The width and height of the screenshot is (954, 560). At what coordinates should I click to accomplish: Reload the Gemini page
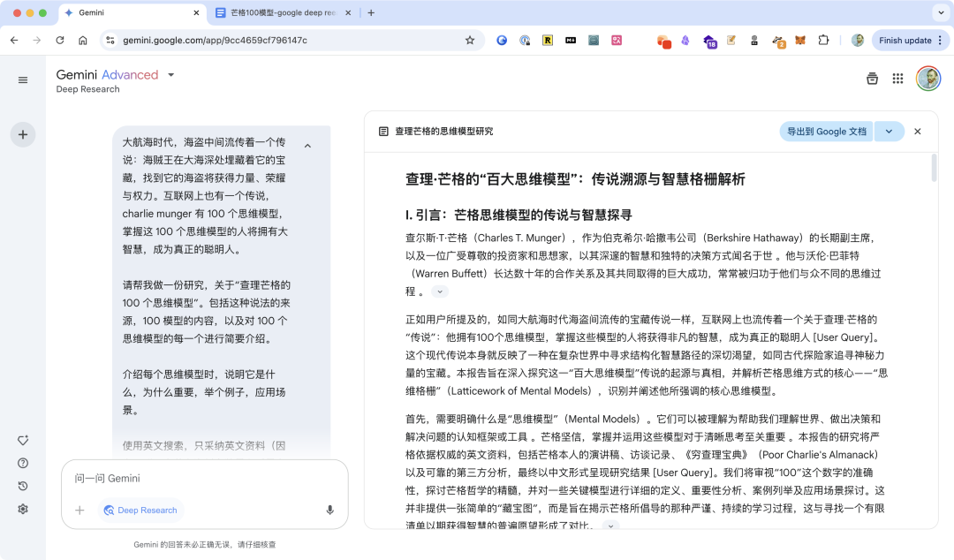click(x=60, y=40)
